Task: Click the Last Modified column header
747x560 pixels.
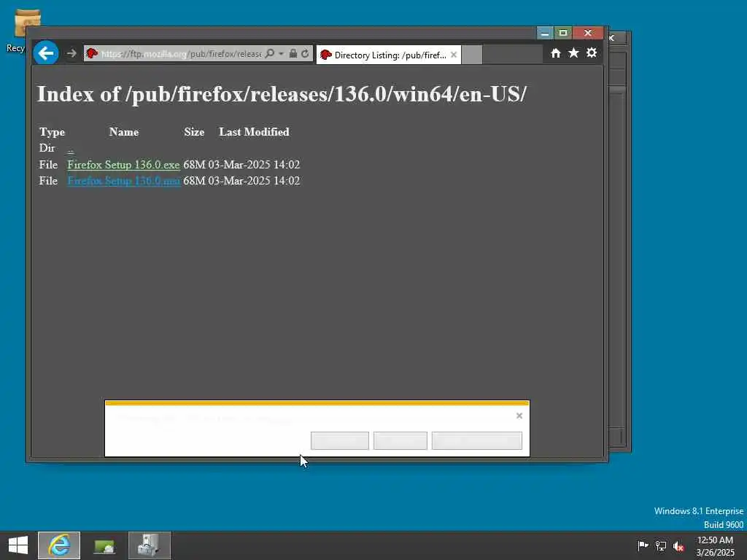Action: (254, 132)
